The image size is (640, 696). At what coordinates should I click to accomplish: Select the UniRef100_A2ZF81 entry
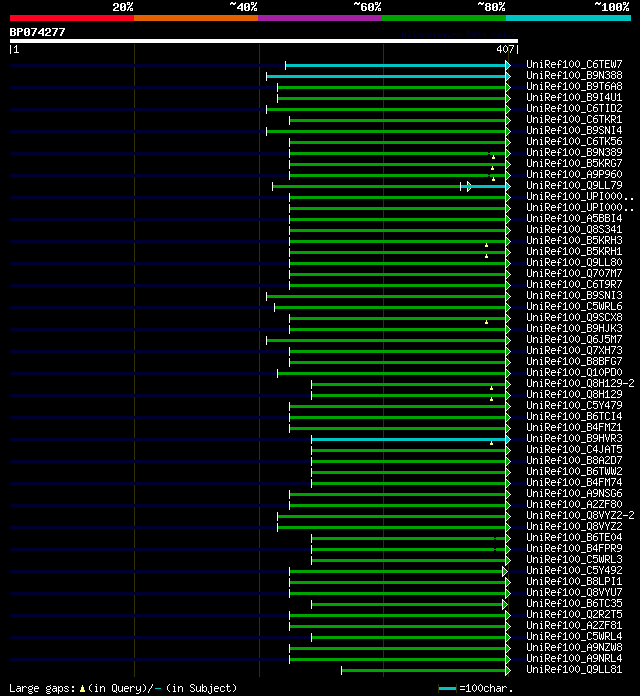click(x=574, y=625)
